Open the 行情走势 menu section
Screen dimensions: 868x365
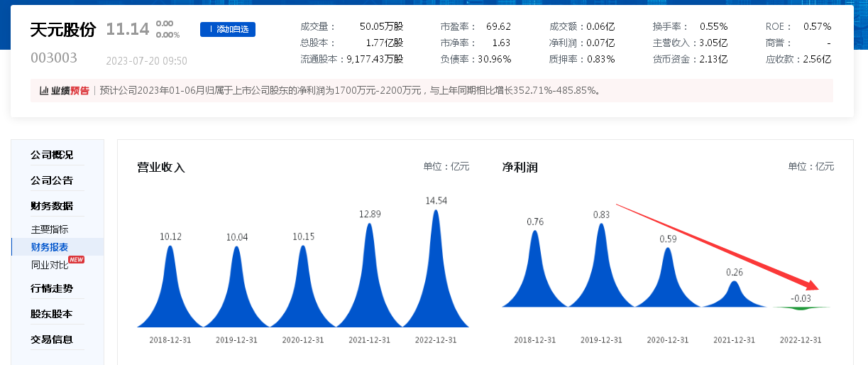pyautogui.click(x=52, y=288)
